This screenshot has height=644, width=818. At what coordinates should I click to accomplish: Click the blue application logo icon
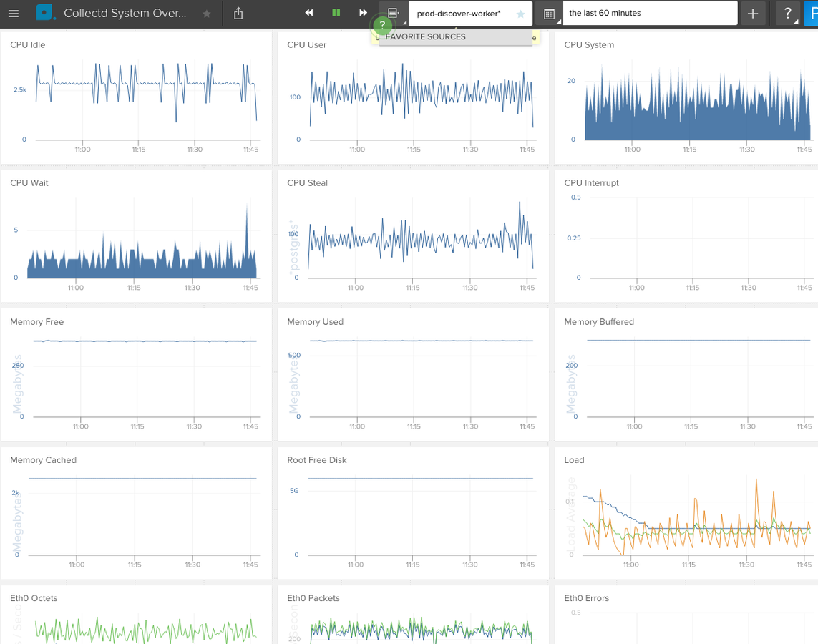pos(45,12)
